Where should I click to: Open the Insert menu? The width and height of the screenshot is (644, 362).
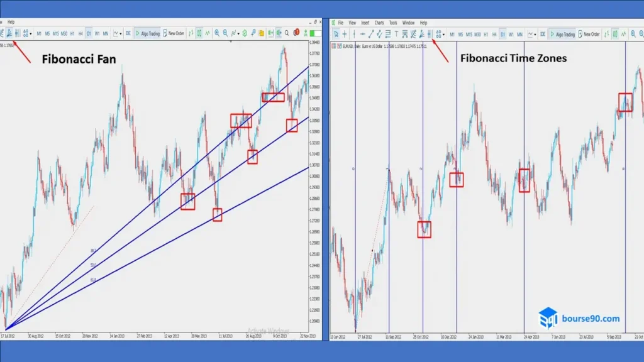tap(365, 23)
